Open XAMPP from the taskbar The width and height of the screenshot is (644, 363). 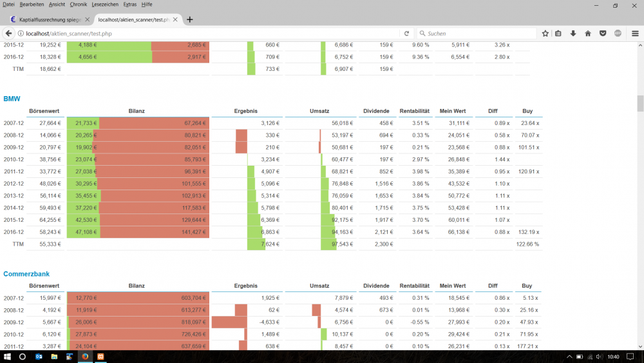coord(100,357)
